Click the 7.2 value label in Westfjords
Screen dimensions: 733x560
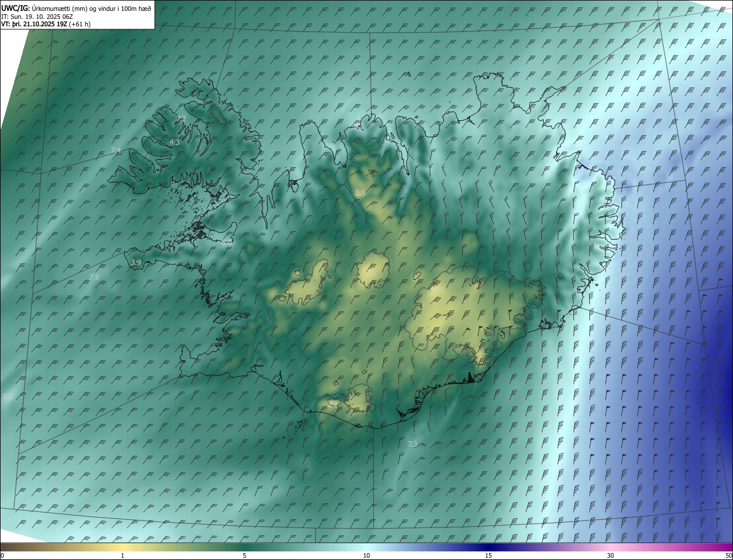tap(181, 119)
